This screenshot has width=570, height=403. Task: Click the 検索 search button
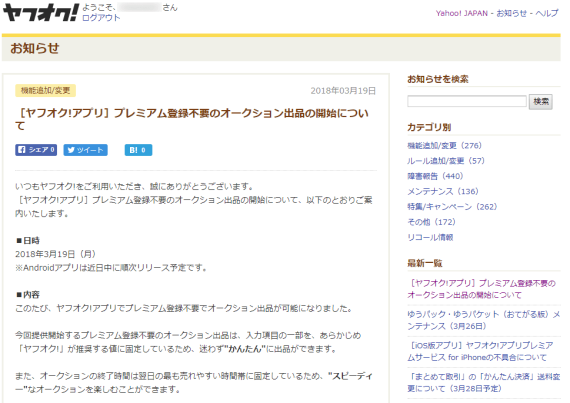coord(541,101)
